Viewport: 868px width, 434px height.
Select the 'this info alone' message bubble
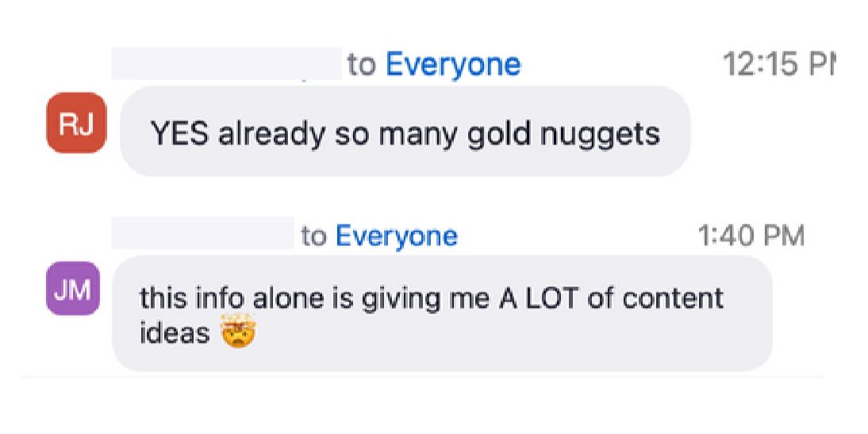coord(442,313)
